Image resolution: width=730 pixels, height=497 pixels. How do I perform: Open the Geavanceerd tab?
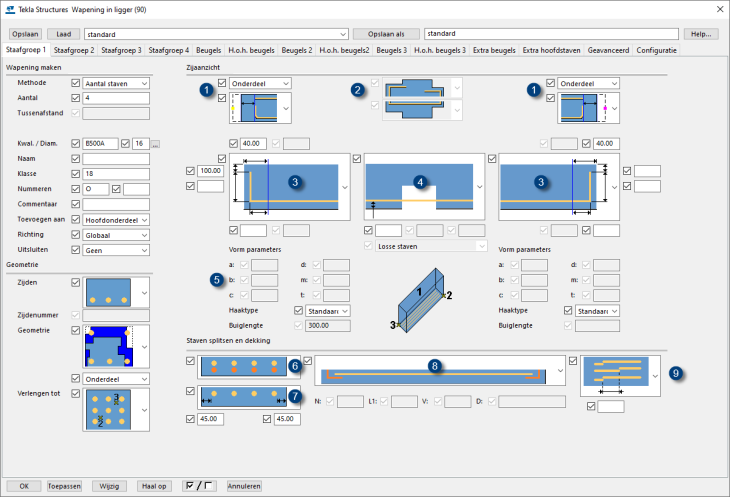pyautogui.click(x=608, y=49)
